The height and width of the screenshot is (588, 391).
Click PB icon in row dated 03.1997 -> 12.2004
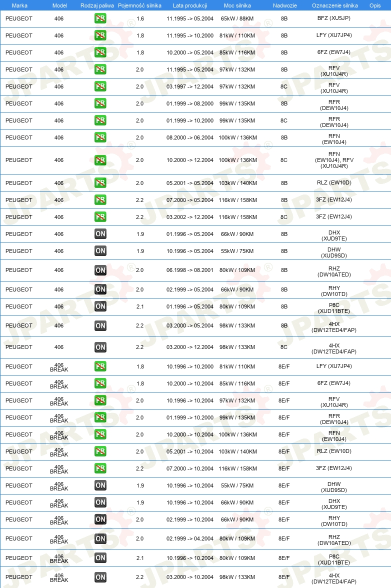pyautogui.click(x=100, y=86)
